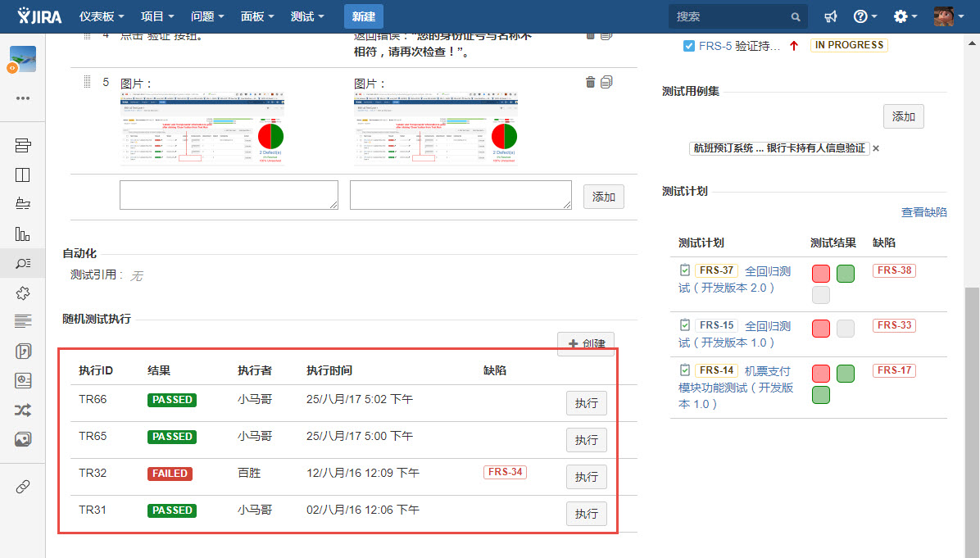The height and width of the screenshot is (558, 980).
Task: Open the 航班预订系统 test set label
Action: 779,148
